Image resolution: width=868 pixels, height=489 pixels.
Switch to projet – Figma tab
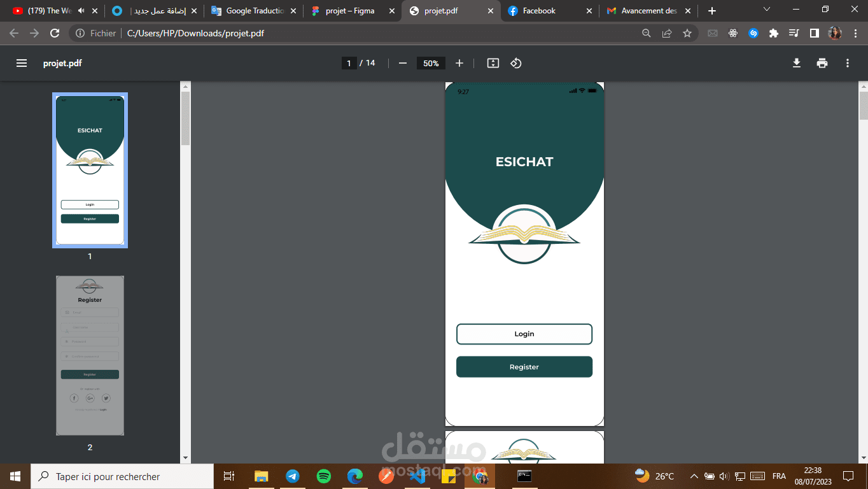[352, 11]
